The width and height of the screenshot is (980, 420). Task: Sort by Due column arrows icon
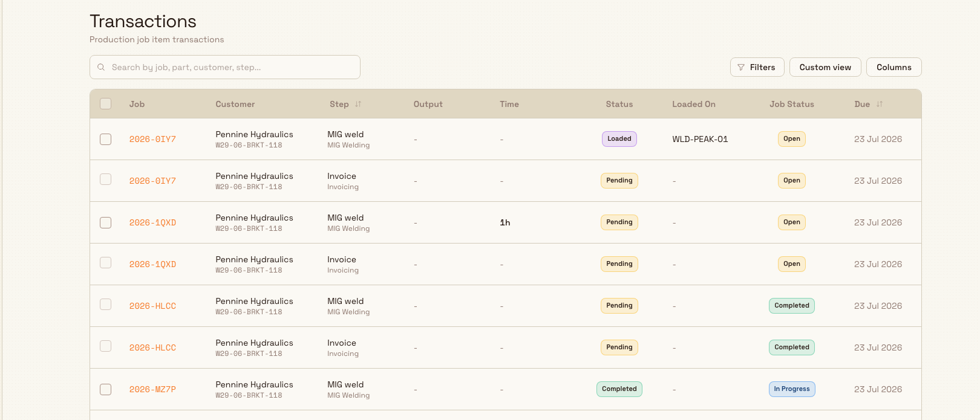(x=880, y=104)
